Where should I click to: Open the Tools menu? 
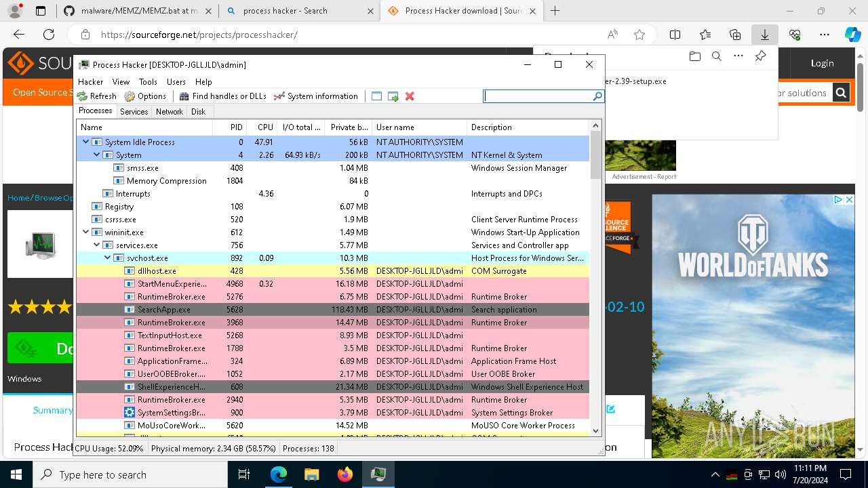coord(148,81)
